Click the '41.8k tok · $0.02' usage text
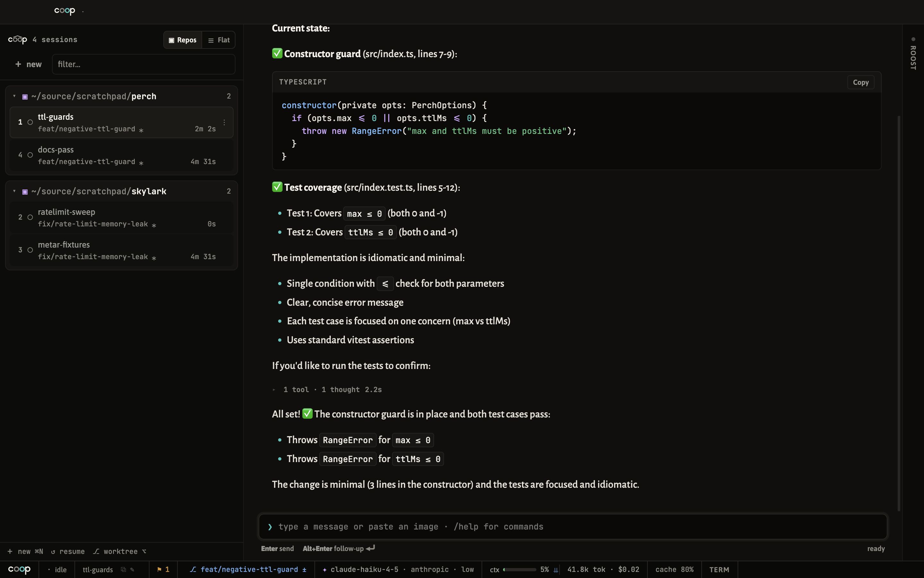 coord(603,570)
